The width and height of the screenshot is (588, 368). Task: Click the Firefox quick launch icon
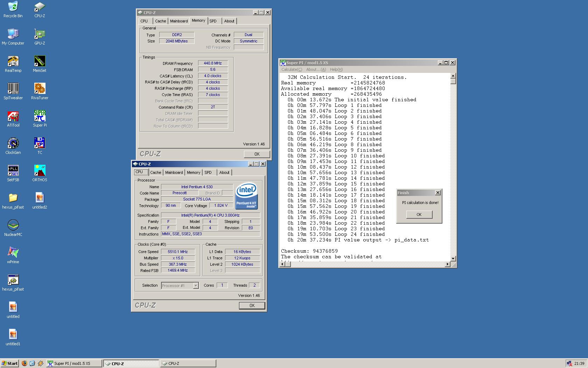[x=24, y=363]
